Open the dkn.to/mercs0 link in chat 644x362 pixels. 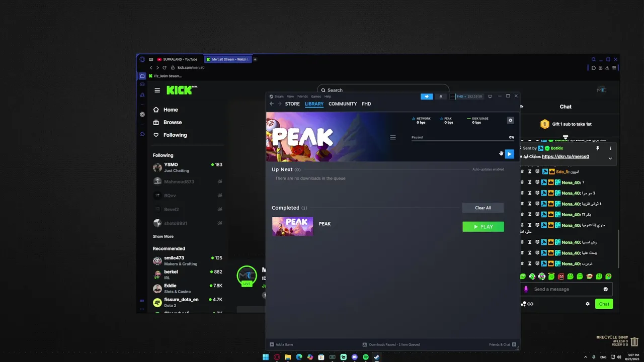(566, 156)
